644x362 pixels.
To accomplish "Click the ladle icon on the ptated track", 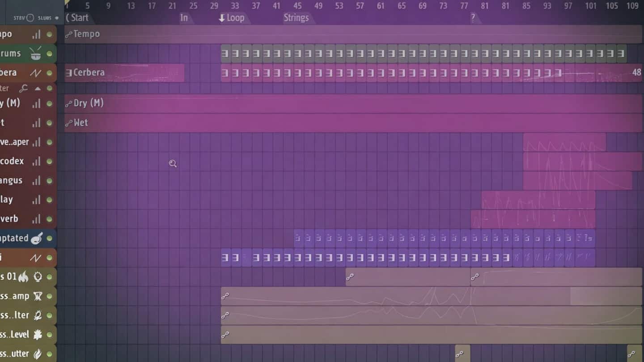I will coord(37,238).
